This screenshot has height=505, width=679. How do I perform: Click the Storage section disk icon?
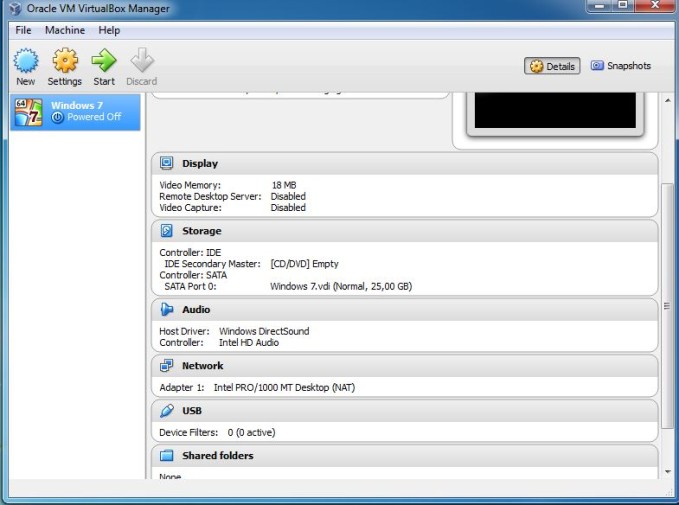(167, 231)
